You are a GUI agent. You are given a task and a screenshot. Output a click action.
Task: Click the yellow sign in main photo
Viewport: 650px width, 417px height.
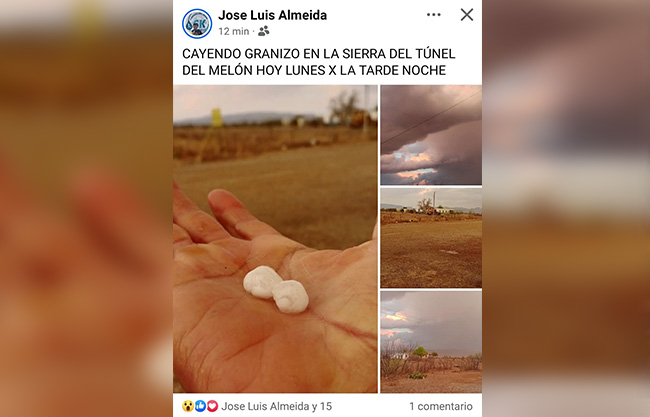coord(217,117)
